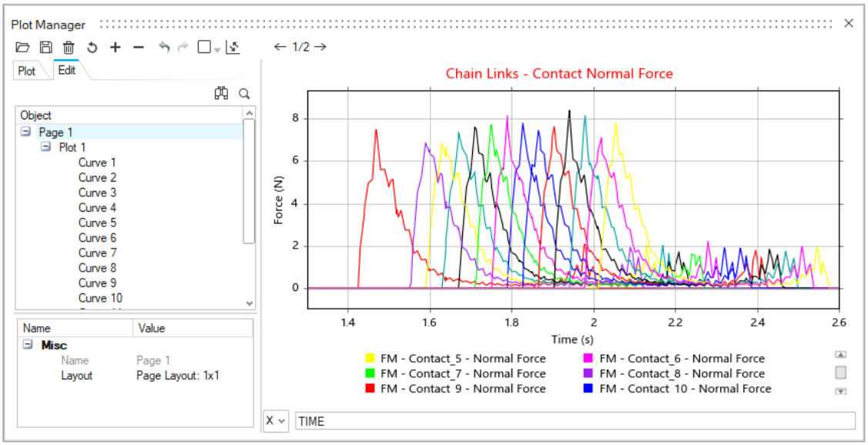Save the plot with the floppy disk icon
This screenshot has width=868, height=445.
pos(46,47)
